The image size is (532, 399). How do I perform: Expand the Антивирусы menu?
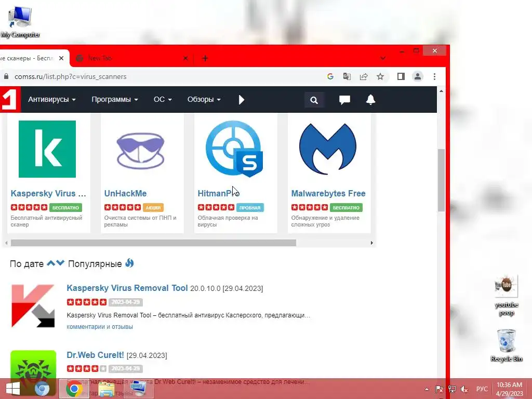pyautogui.click(x=52, y=99)
